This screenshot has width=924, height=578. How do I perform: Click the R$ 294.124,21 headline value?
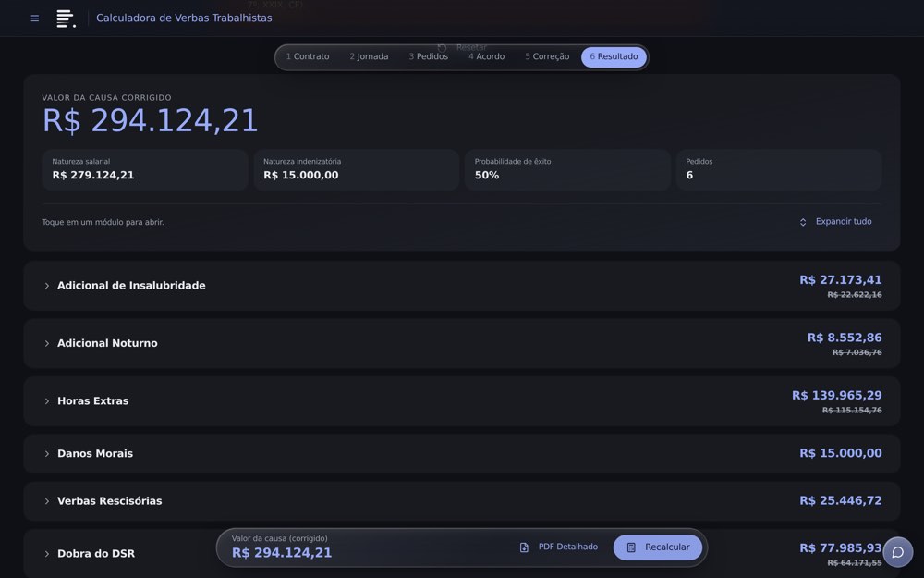pos(151,121)
